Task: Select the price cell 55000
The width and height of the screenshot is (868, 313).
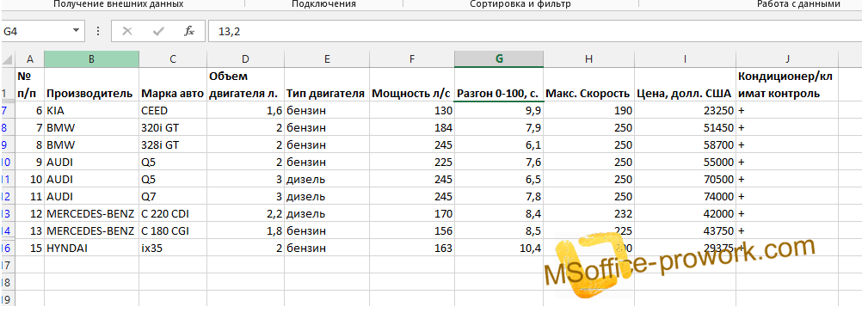Action: [x=685, y=162]
